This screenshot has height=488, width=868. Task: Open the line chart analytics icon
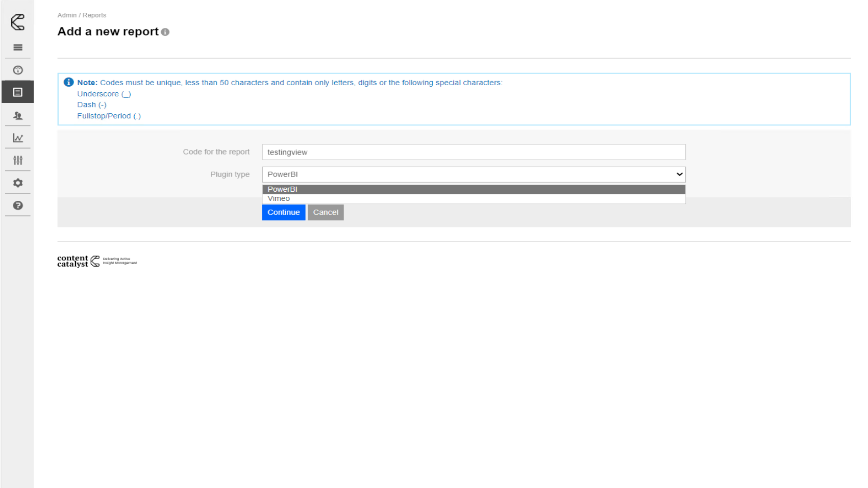coord(18,138)
